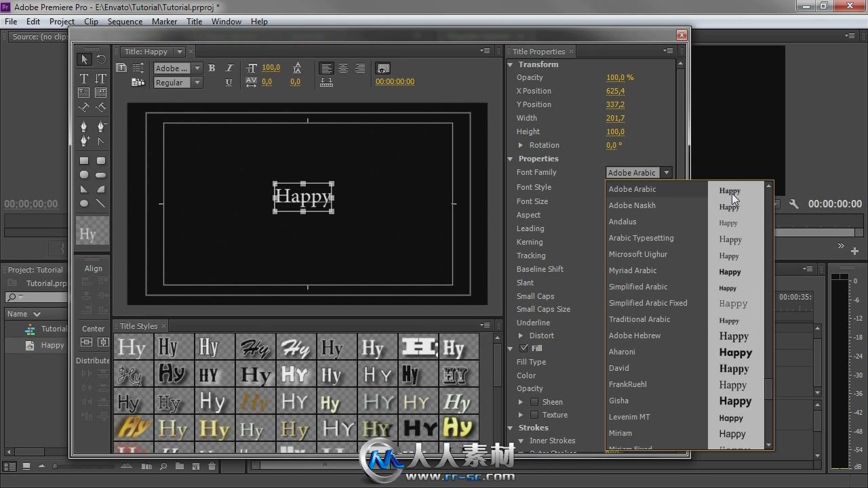868x488 pixels.
Task: Click the Find magnifier icon in Project panel
Action: point(163,466)
